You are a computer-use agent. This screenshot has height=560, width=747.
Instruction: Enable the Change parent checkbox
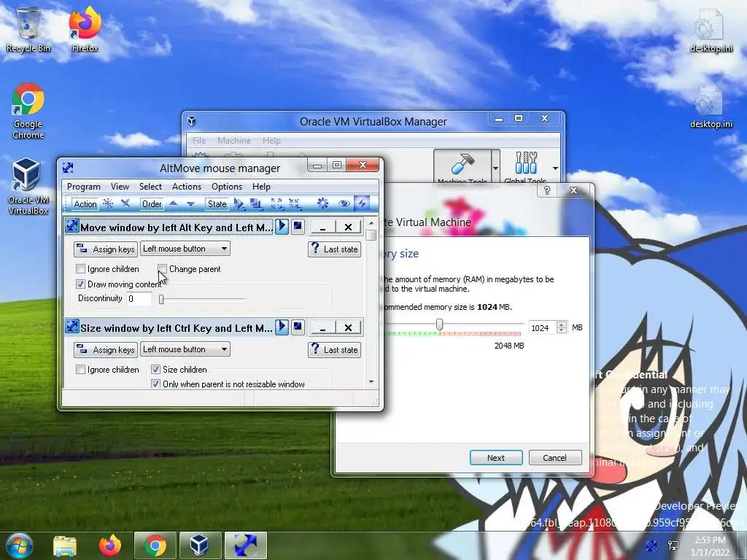tap(163, 269)
